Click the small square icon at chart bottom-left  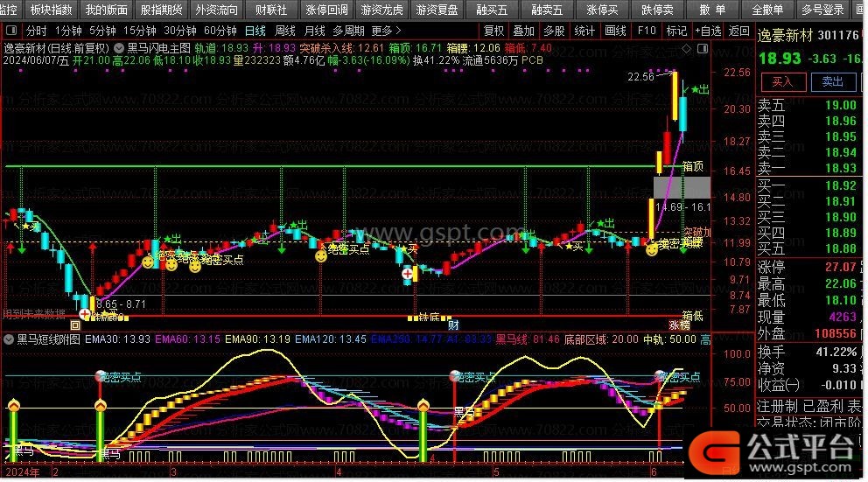(x=74, y=325)
